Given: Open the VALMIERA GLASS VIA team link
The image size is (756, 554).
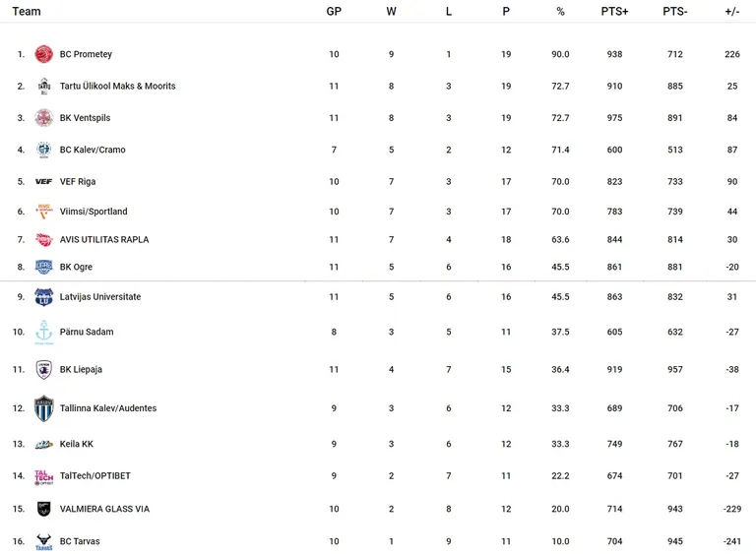Looking at the screenshot, I should click(x=104, y=509).
